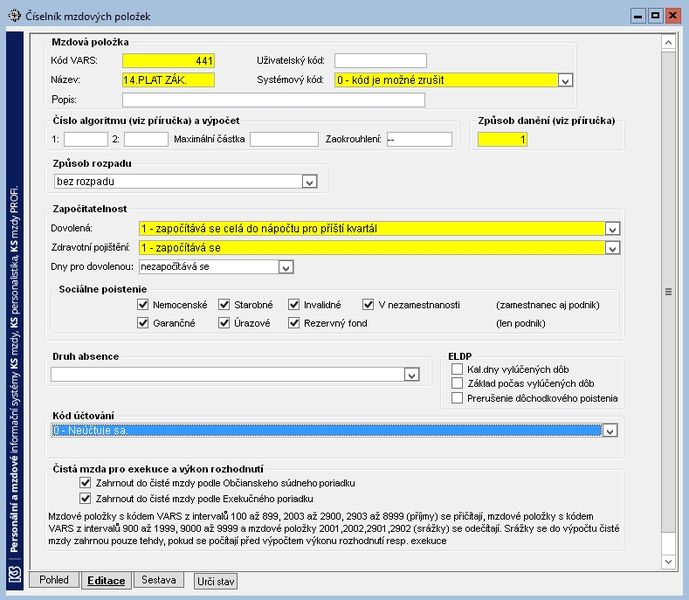Toggle the Starobné checkbox
This screenshot has width=689, height=600.
coord(224,304)
